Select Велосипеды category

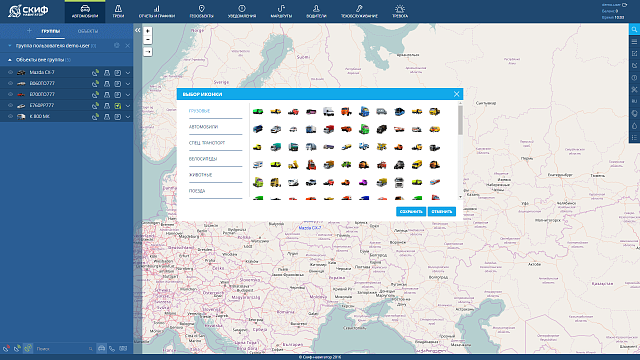click(x=203, y=159)
